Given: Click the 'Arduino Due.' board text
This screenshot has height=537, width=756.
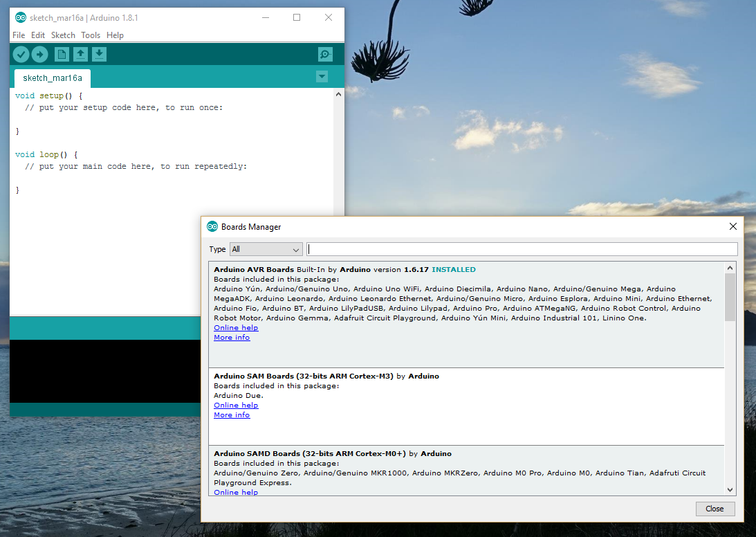Looking at the screenshot, I should click(x=239, y=396).
